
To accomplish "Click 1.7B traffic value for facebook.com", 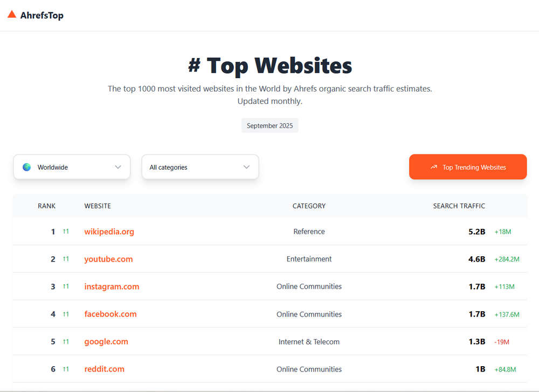I will [477, 314].
